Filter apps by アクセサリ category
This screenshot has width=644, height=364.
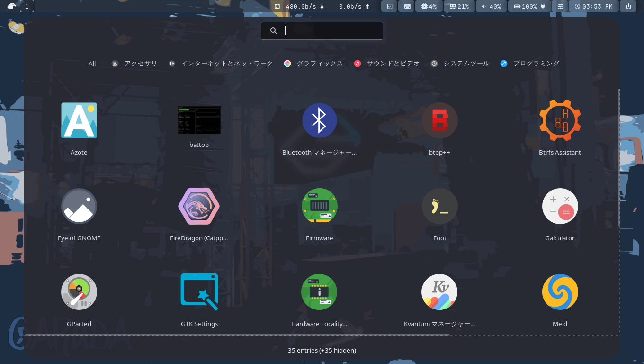coord(134,64)
